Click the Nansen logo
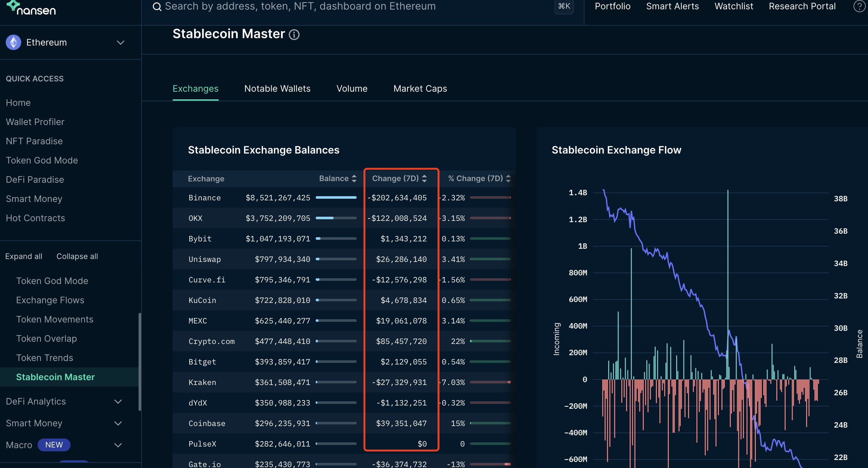The height and width of the screenshot is (468, 868). coord(31,8)
